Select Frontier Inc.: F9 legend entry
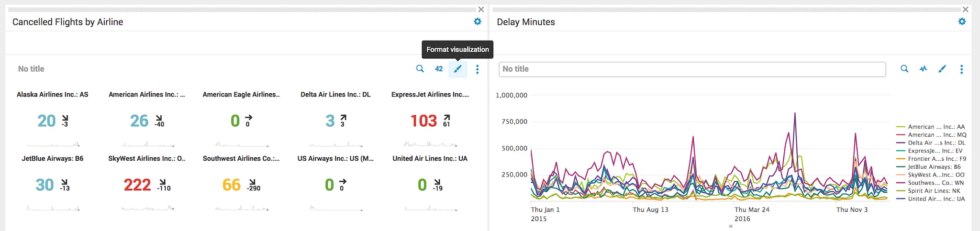The width and height of the screenshot is (980, 231). [x=931, y=159]
